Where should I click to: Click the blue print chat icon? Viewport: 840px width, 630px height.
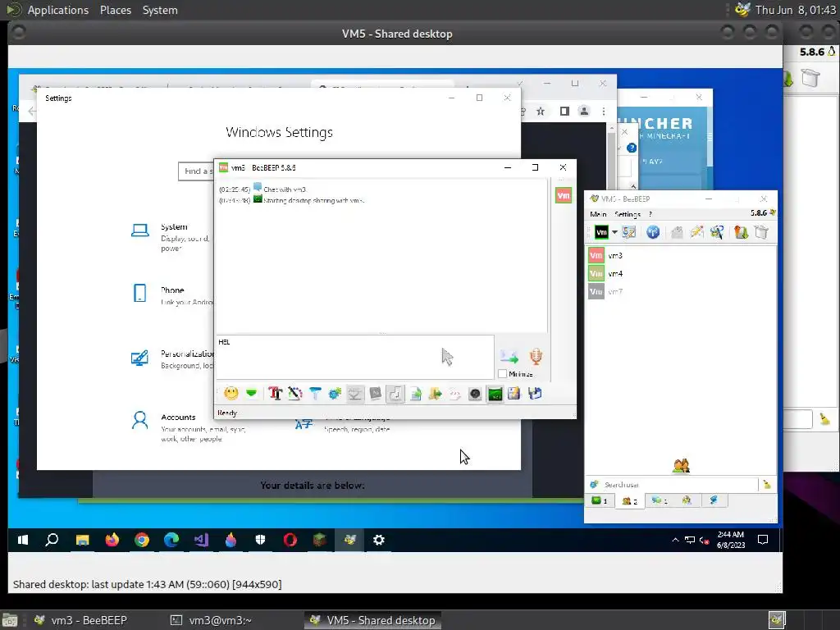click(x=535, y=394)
